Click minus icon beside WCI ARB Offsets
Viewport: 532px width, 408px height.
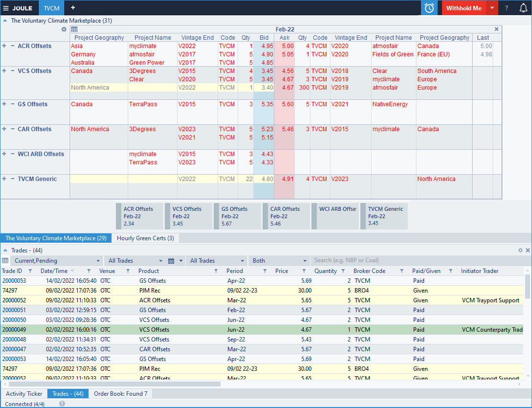13,154
